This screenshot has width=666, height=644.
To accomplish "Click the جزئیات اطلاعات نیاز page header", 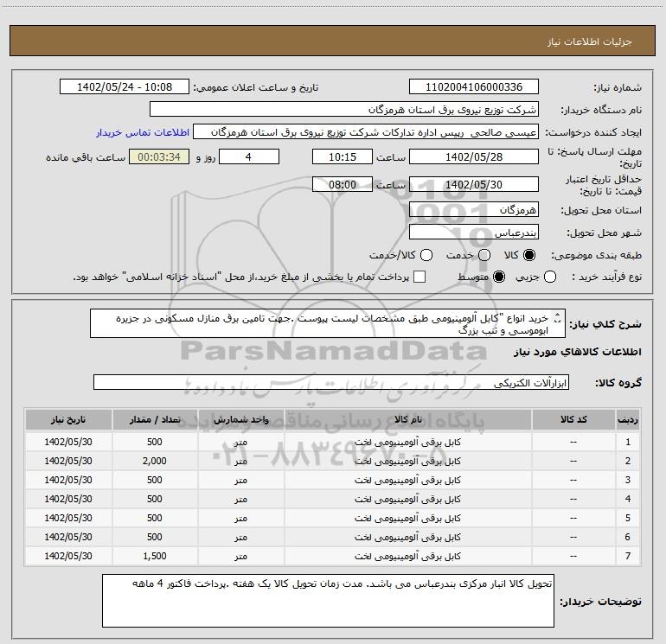I will (590, 41).
